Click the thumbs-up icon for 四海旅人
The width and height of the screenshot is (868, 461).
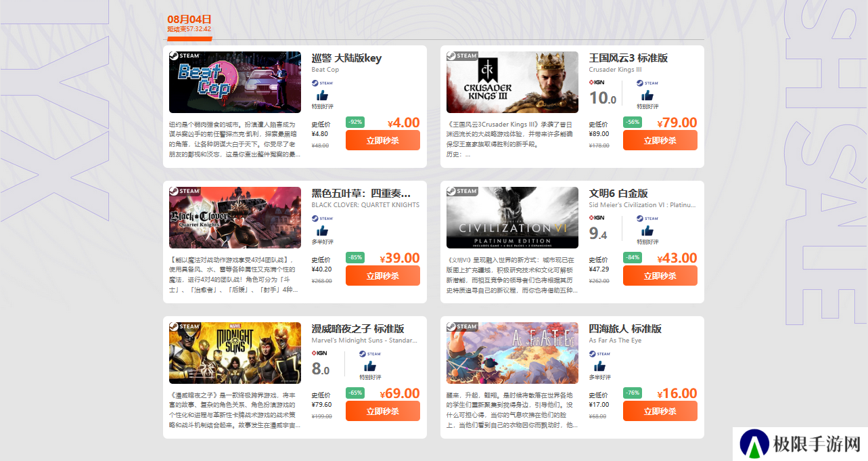click(599, 366)
